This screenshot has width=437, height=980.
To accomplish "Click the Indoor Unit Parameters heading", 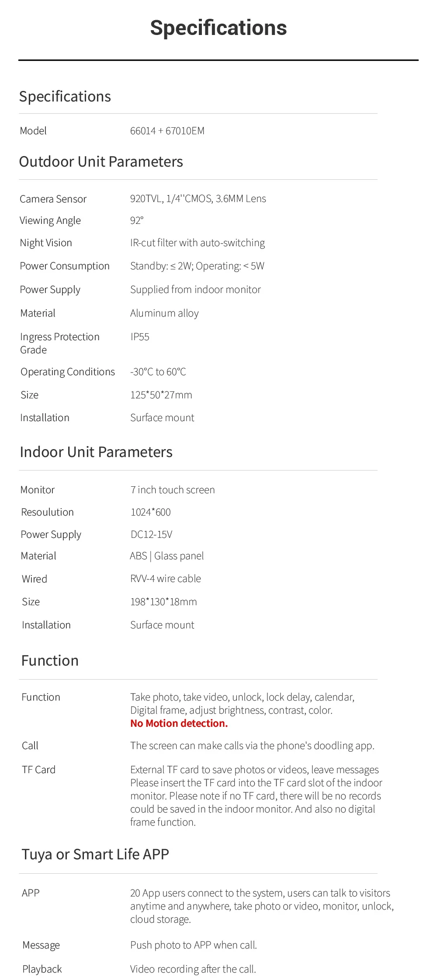I will click(96, 452).
